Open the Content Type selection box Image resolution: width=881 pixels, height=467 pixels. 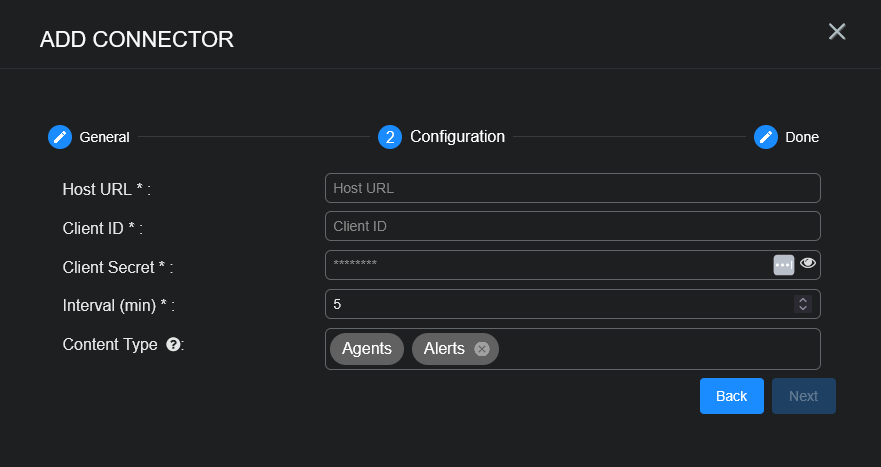pyautogui.click(x=660, y=349)
